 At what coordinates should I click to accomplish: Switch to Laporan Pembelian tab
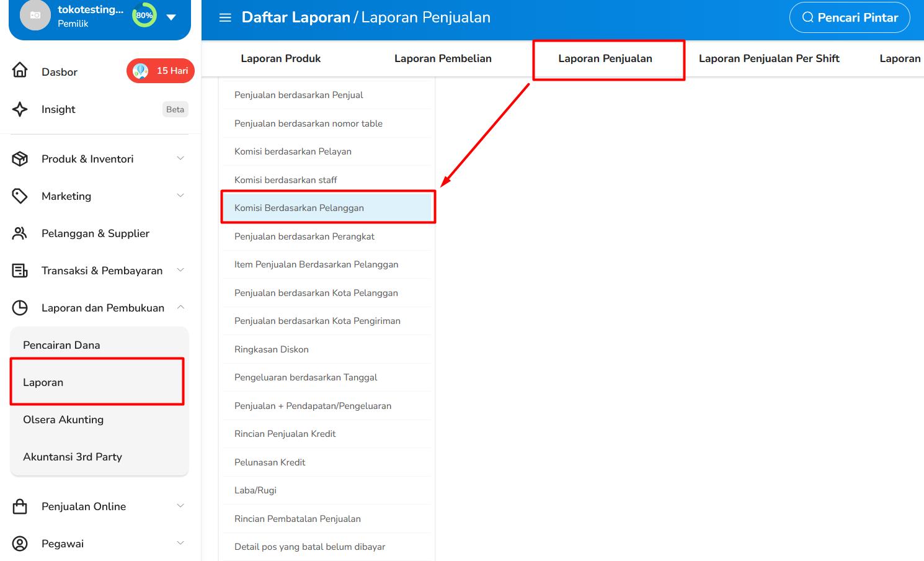(443, 58)
